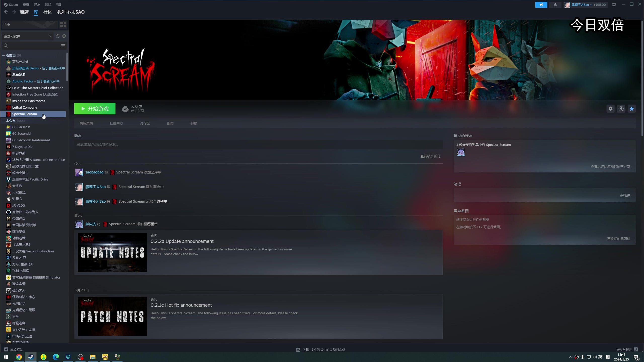
Task: Open advanced filter options in library search
Action: [63, 46]
